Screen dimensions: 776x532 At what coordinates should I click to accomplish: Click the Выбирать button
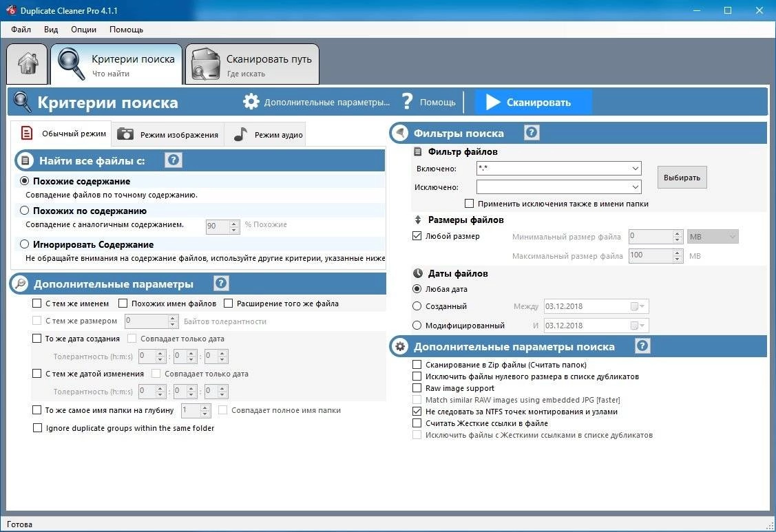(682, 178)
